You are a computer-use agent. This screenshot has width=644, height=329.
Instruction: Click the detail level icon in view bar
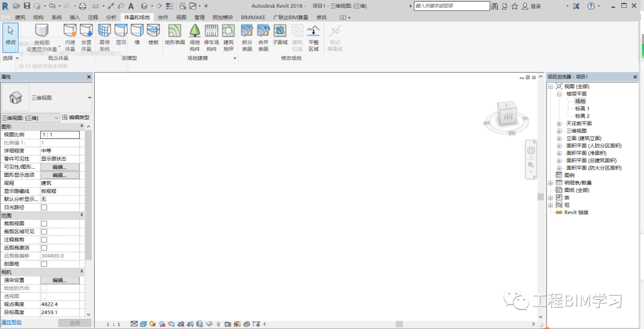tap(134, 324)
